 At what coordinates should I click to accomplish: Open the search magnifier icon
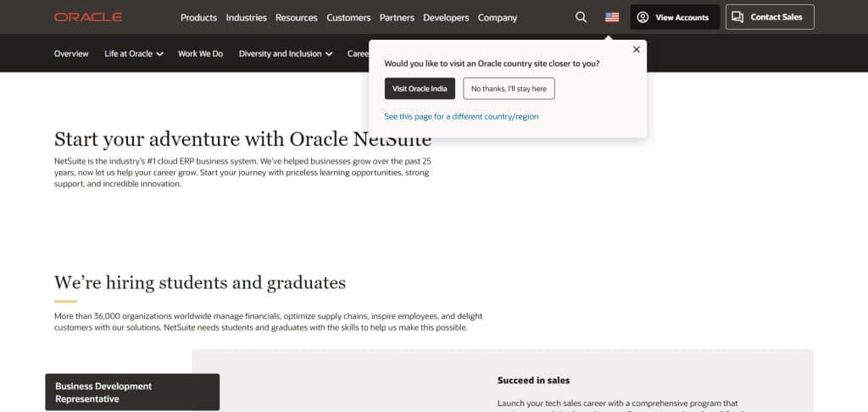(x=581, y=17)
